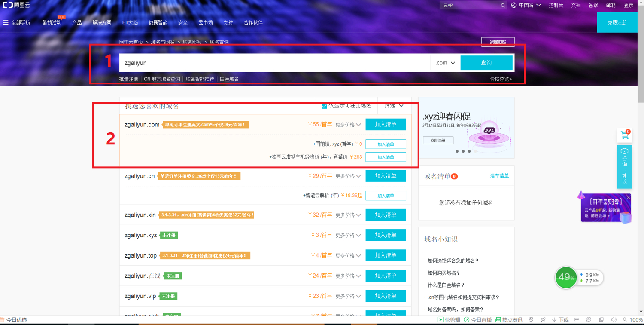Open 安全 nav menu

183,22
